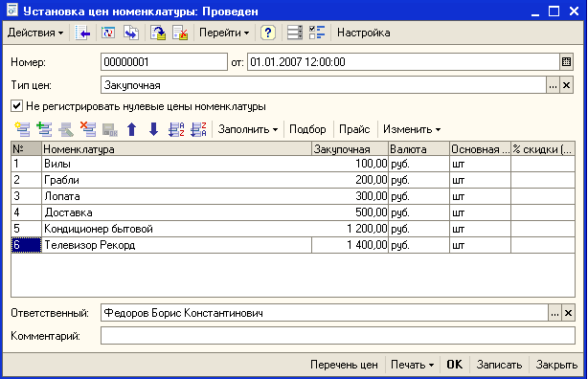Click the copy row icon with green plus
588x379 pixels.
click(44, 129)
